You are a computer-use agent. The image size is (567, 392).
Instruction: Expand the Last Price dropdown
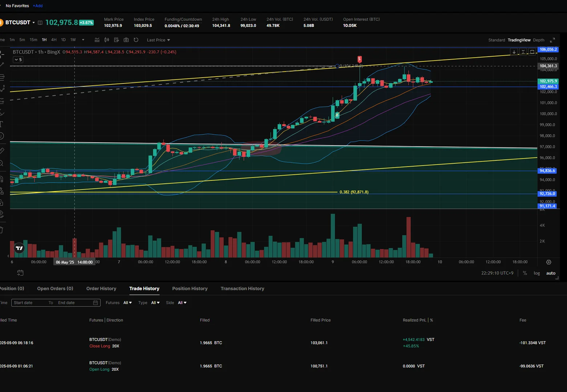click(158, 40)
